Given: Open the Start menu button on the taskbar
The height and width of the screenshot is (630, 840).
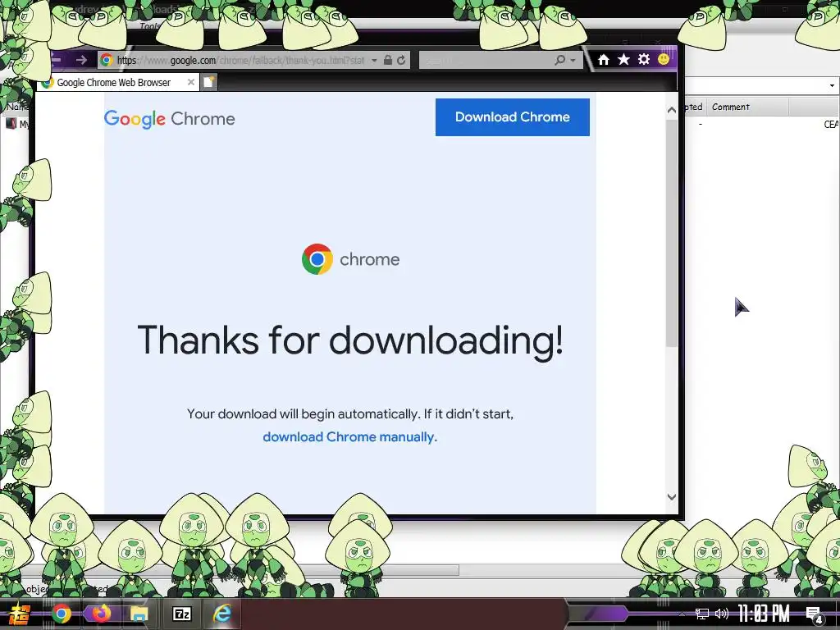Looking at the screenshot, I should (20, 614).
